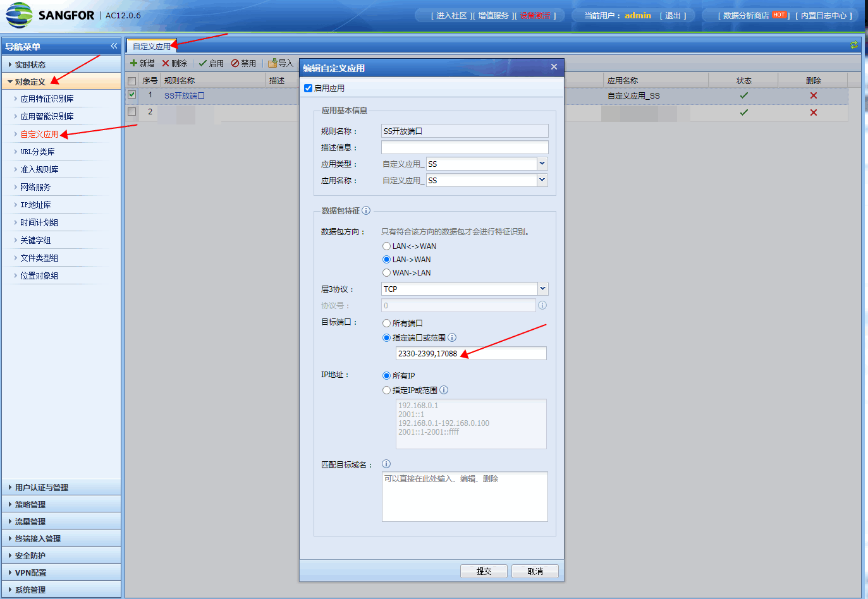Uncheck the row 1 SS开放端口 checkbox
The image size is (868, 599).
pyautogui.click(x=131, y=95)
